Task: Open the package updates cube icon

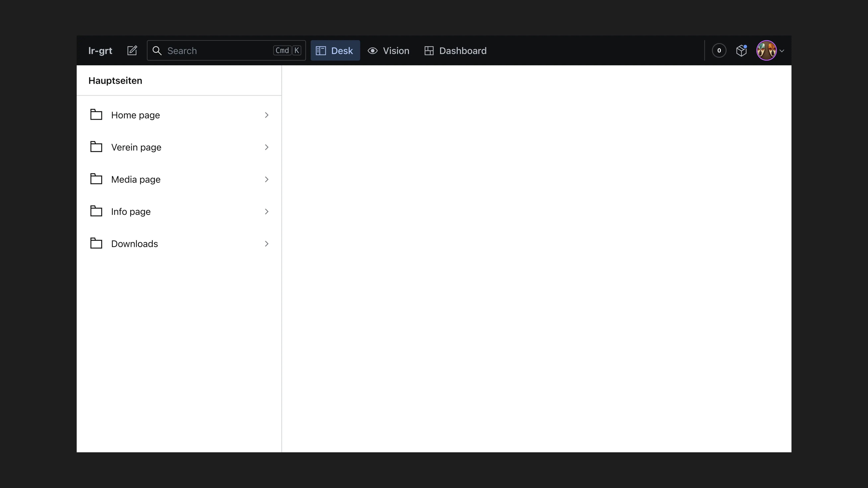Action: pos(741,51)
